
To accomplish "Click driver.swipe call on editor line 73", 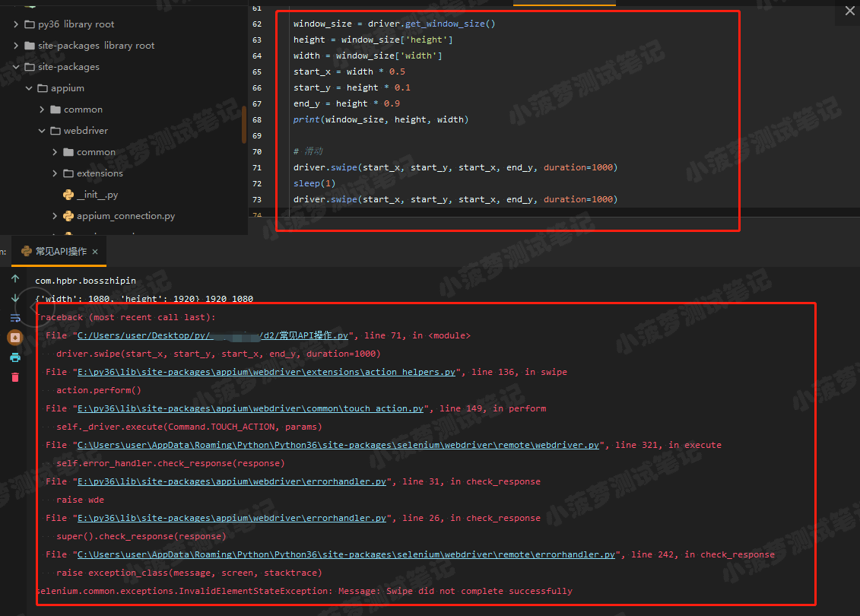I will coord(455,199).
